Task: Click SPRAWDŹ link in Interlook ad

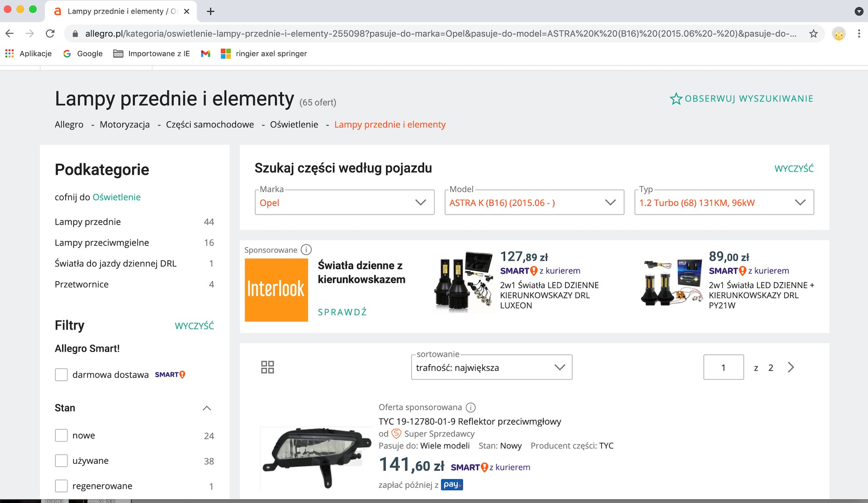Action: pos(342,312)
